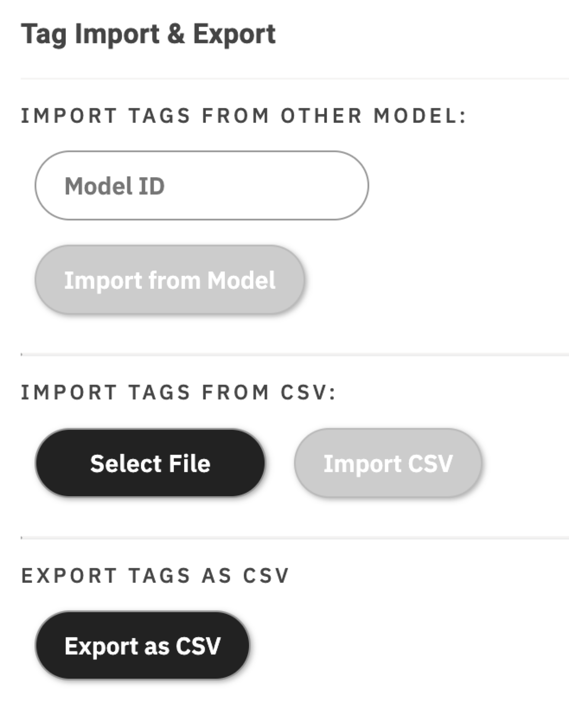Click the divider above Export Tags As CSV
Viewport: 569px width, 728px height.
[294, 538]
